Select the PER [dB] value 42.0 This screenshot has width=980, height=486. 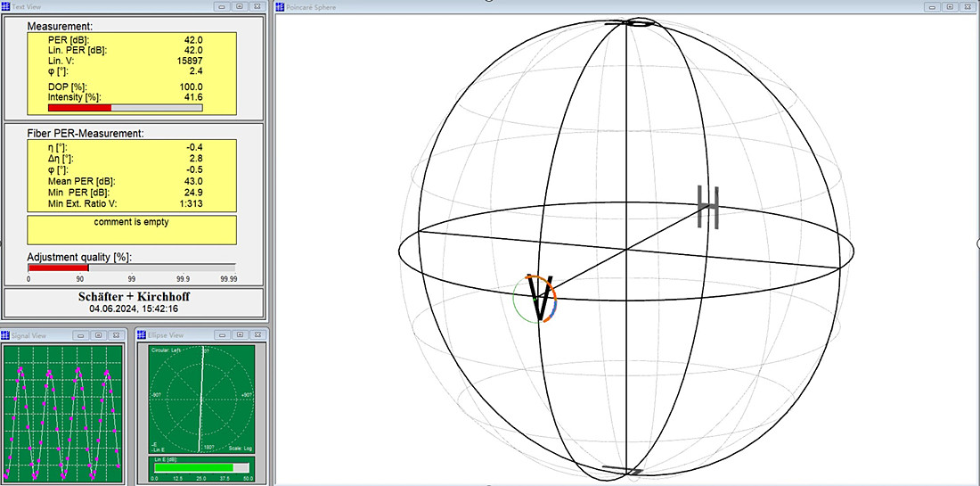coord(192,39)
